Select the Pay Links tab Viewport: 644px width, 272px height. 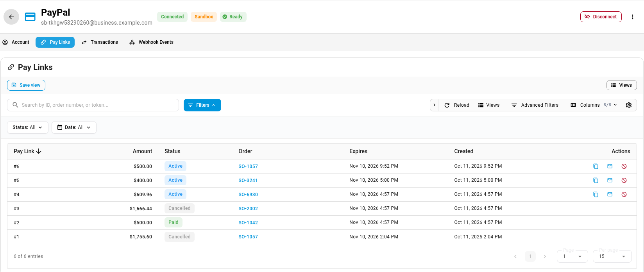[x=55, y=42]
